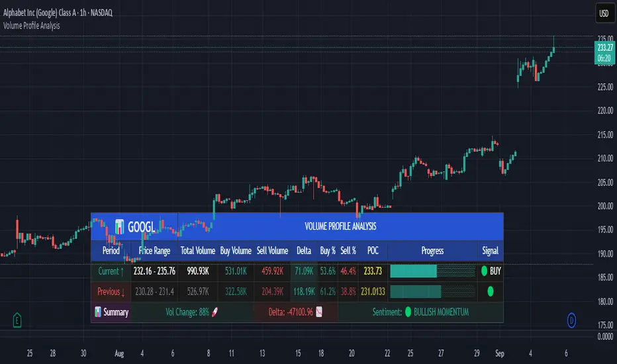This screenshot has width=617, height=364.
Task: Click the green dot beside BUY signal
Action: pos(484,271)
